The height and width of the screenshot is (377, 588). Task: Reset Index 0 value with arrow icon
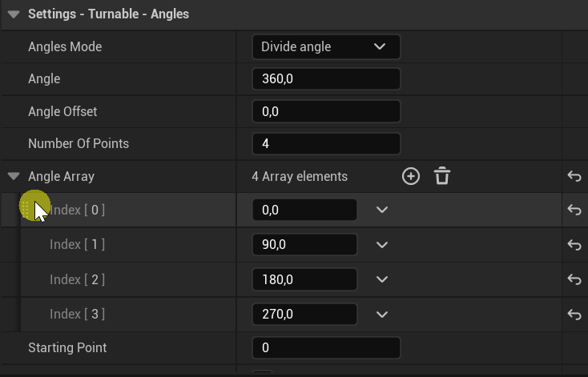tap(574, 210)
